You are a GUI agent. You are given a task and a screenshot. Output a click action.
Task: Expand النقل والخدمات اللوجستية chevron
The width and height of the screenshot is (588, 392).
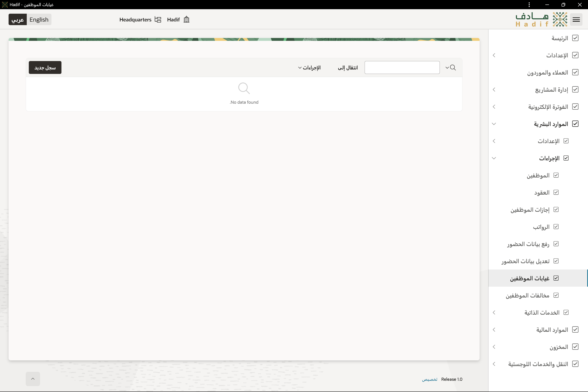tap(494, 364)
